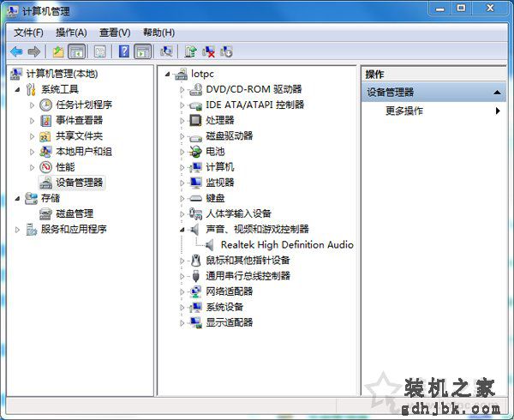Collapse the lotpc root device node
Viewport: 514px width, 420px height.
click(x=168, y=75)
